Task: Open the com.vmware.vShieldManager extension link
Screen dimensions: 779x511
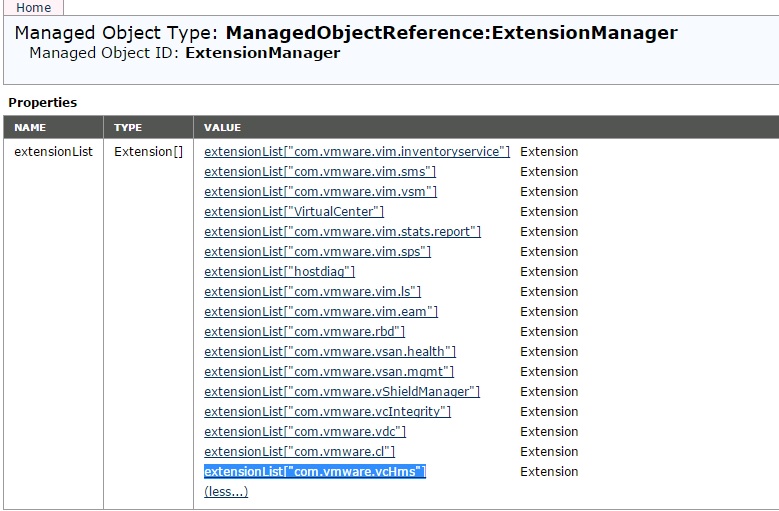Action: pos(342,392)
